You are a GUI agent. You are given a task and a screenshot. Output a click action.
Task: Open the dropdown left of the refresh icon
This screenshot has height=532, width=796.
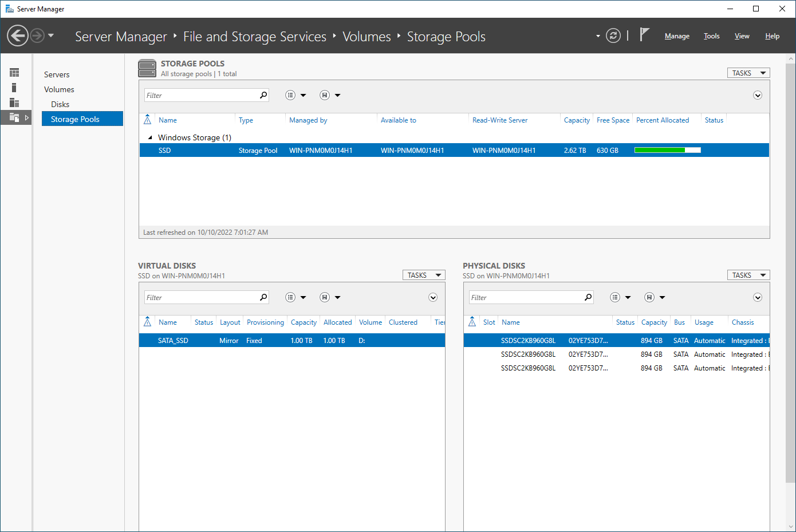point(598,36)
